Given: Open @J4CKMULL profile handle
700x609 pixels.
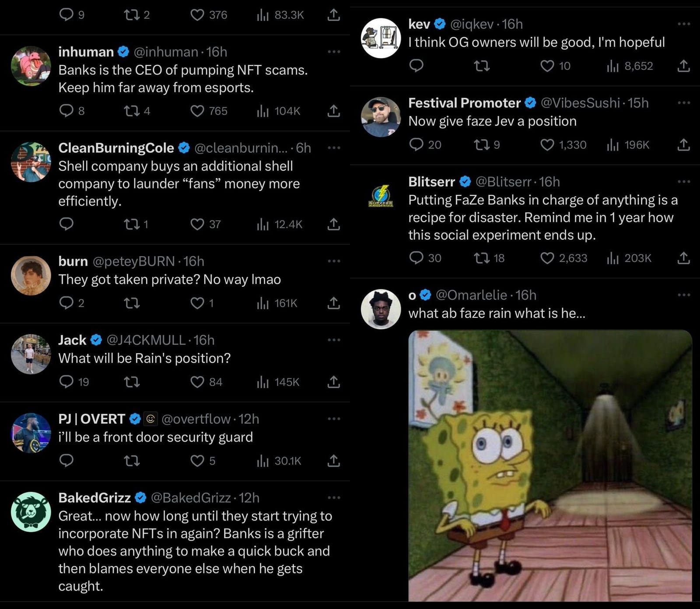Looking at the screenshot, I should [x=146, y=340].
